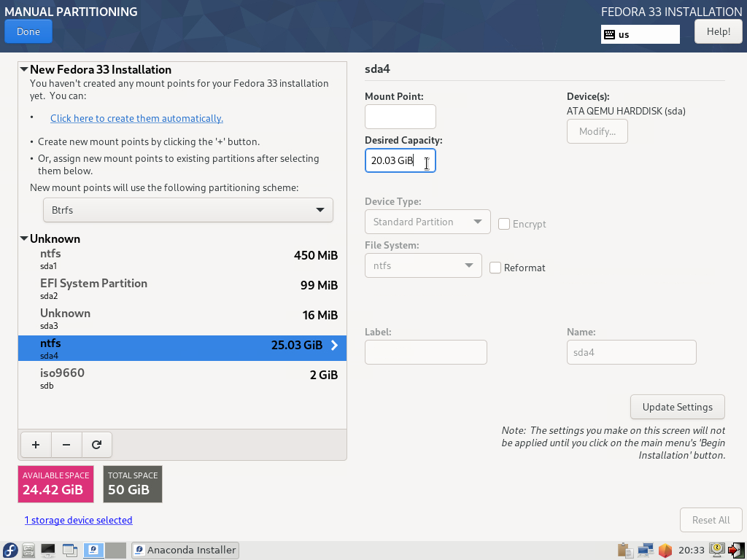This screenshot has height=560, width=747.
Task: Select the EFI System Partition sda2 row
Action: 182,289
